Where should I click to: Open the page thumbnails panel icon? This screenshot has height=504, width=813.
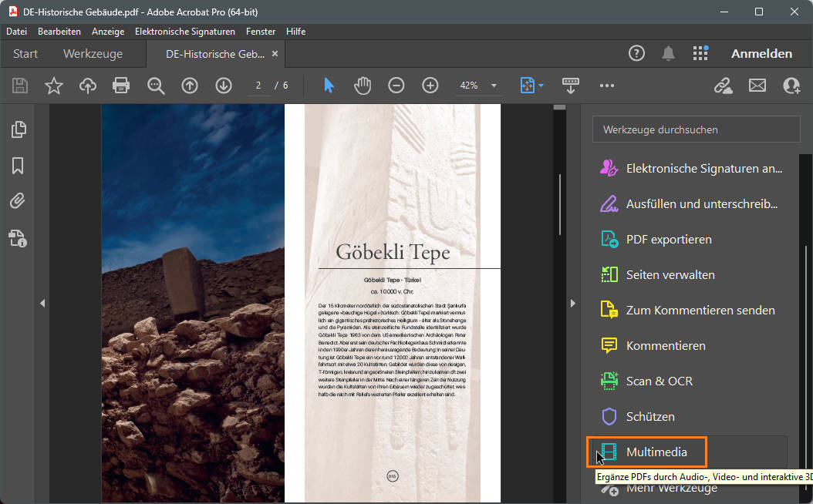(x=19, y=129)
